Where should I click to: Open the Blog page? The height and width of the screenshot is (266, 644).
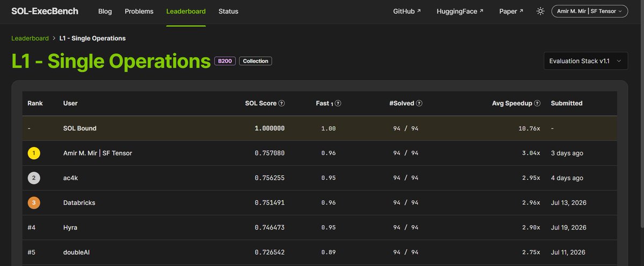[105, 11]
